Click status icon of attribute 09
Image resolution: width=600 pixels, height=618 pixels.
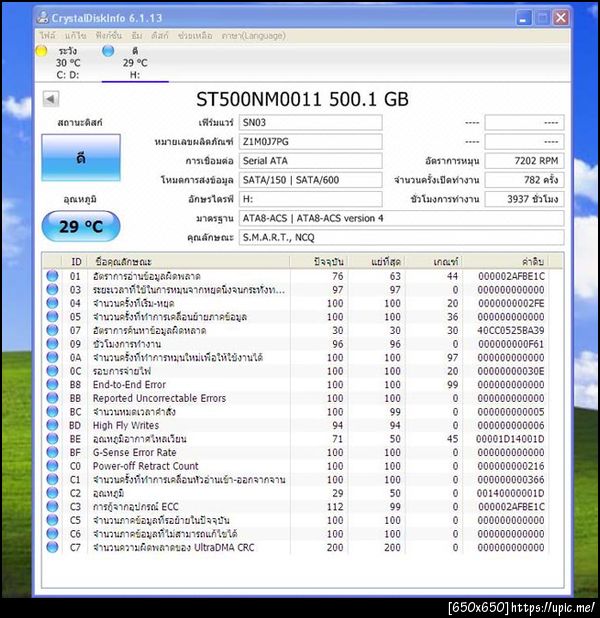coord(52,344)
